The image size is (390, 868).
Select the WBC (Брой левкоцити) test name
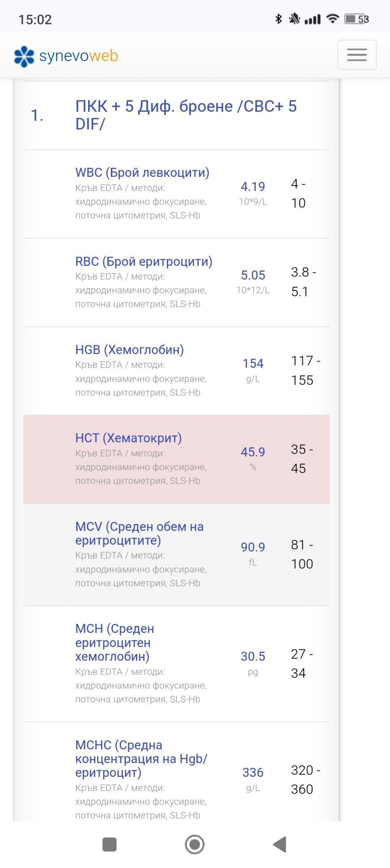pyautogui.click(x=142, y=172)
